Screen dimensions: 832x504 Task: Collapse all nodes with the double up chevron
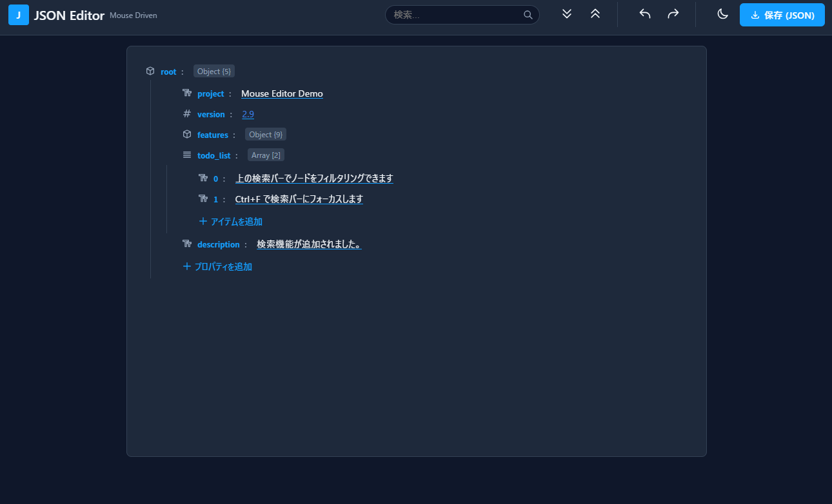(595, 14)
